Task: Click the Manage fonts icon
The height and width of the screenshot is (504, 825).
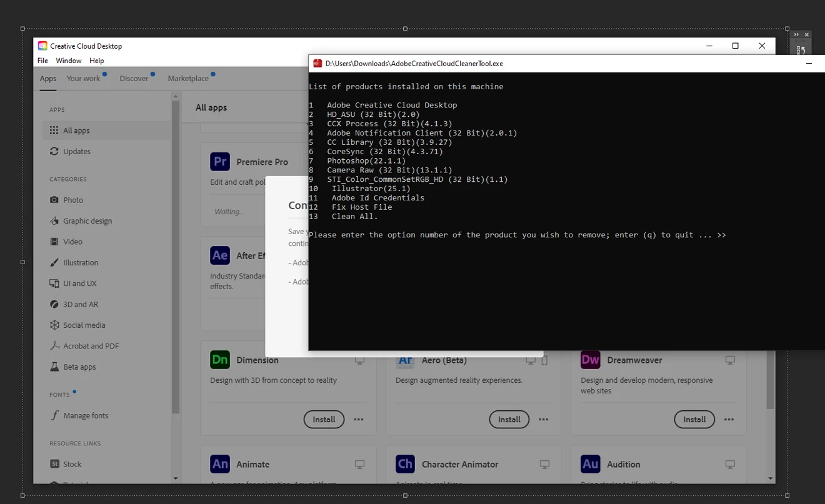Action: pos(54,415)
